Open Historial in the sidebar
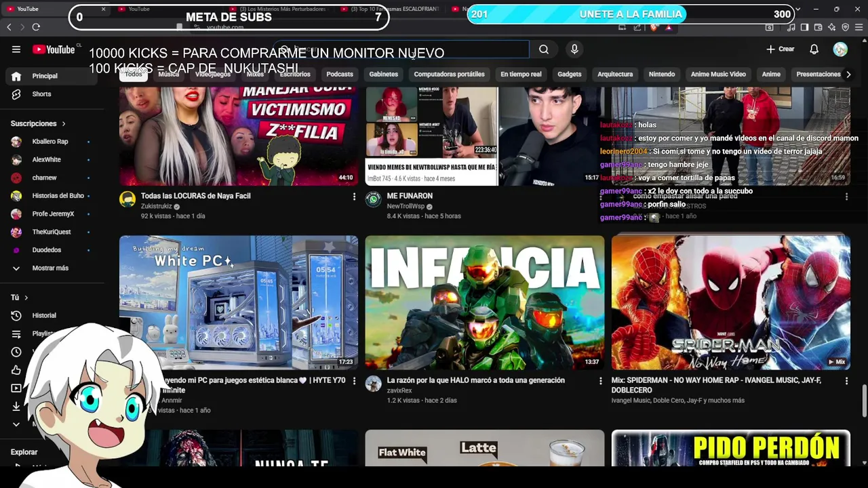The image size is (868, 488). [x=53, y=315]
